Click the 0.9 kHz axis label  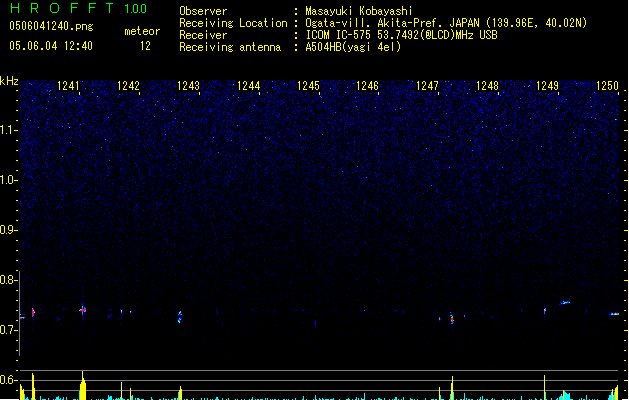pyautogui.click(x=8, y=230)
